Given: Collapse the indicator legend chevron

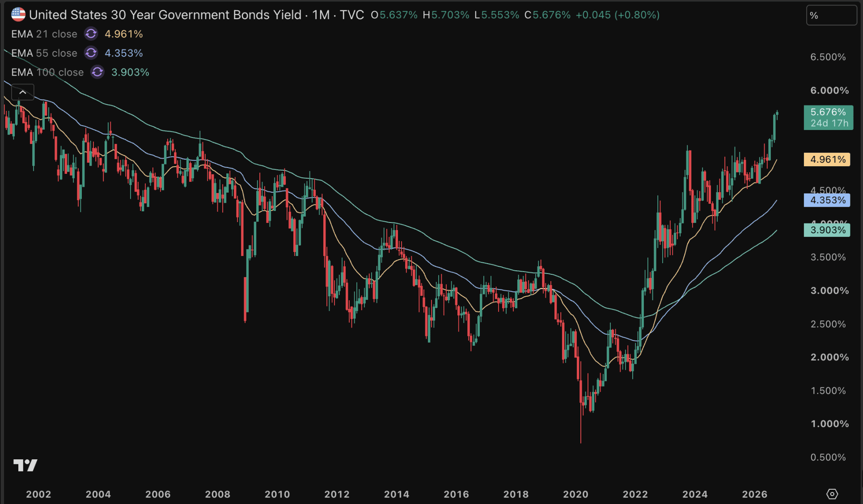Looking at the screenshot, I should 23,92.
